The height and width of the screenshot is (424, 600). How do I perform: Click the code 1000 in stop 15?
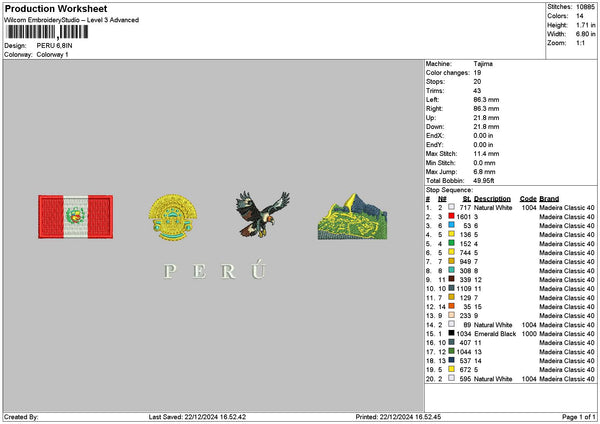pyautogui.click(x=529, y=334)
